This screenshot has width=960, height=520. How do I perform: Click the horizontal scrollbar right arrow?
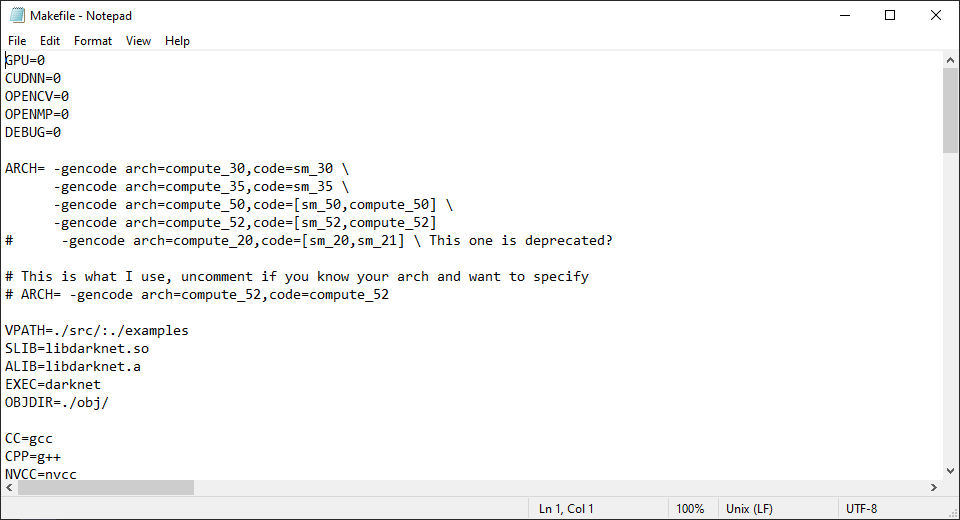[934, 488]
